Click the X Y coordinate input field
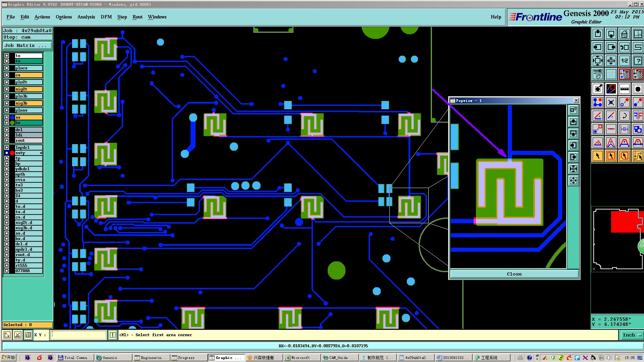This screenshot has width=644, height=362. click(78, 335)
